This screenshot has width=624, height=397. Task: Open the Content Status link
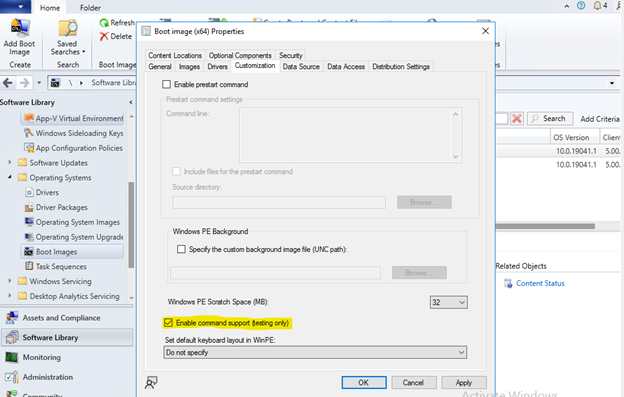coord(540,283)
